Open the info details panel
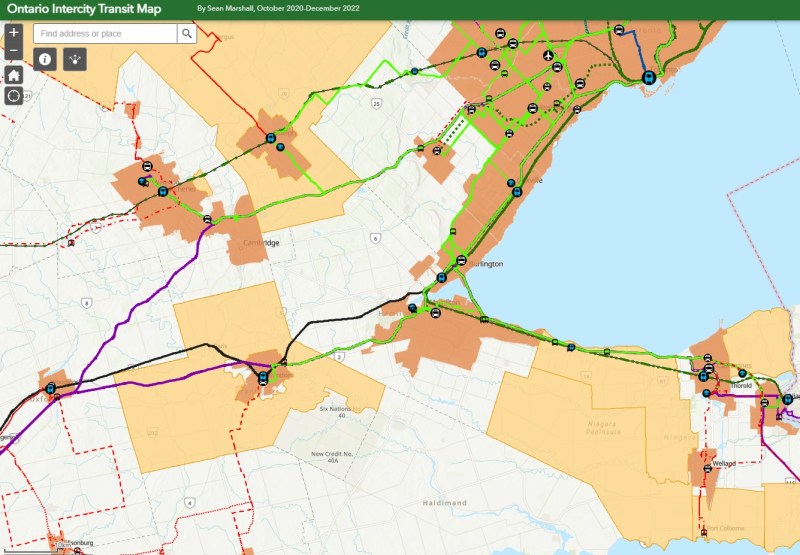This screenshot has height=555, width=800. 45,59
